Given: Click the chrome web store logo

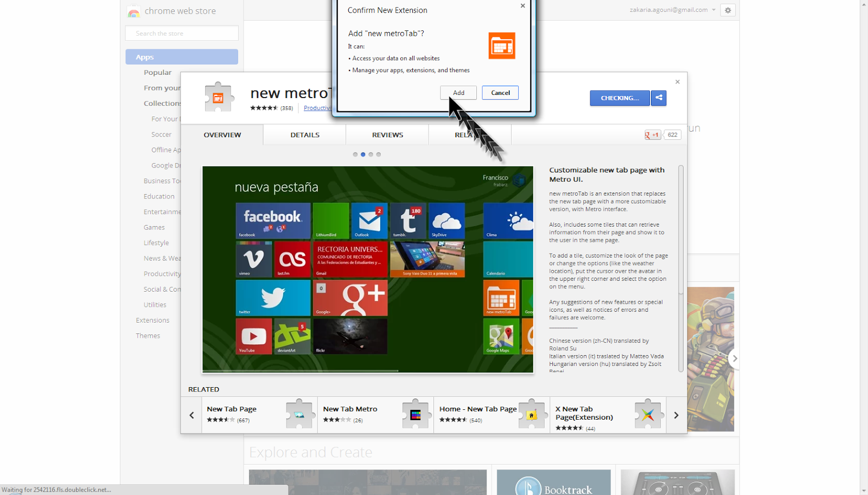Looking at the screenshot, I should tap(171, 11).
